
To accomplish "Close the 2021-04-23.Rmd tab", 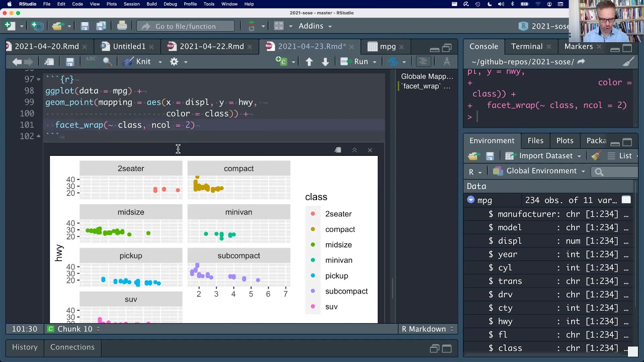I will pyautogui.click(x=351, y=47).
